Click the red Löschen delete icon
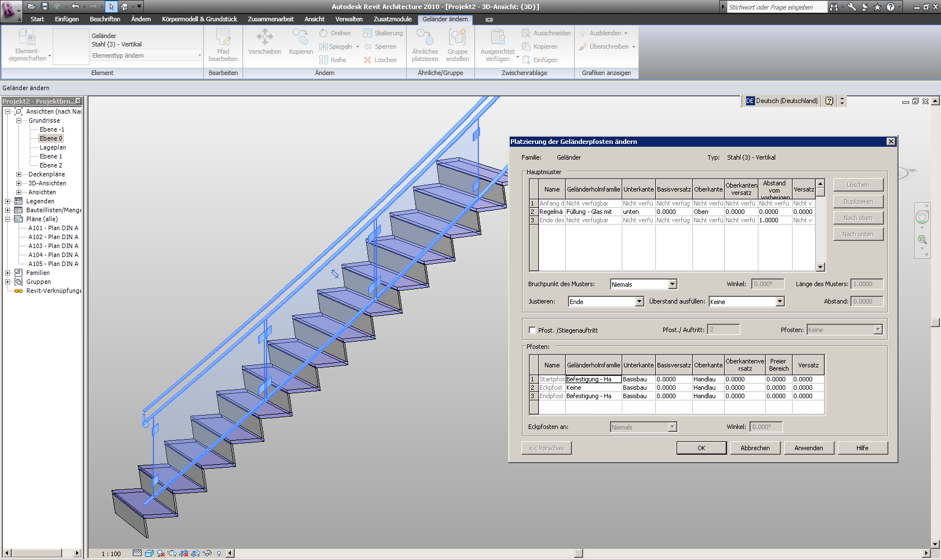The height and width of the screenshot is (560, 941). 367,60
